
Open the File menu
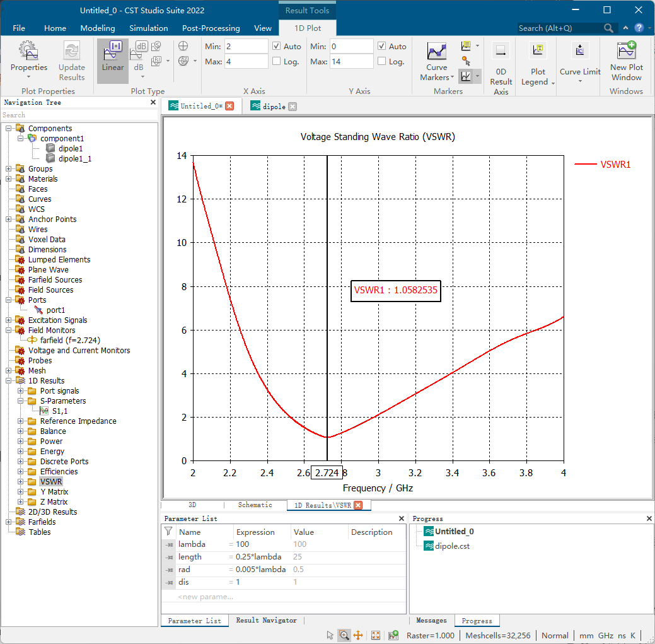coord(19,28)
